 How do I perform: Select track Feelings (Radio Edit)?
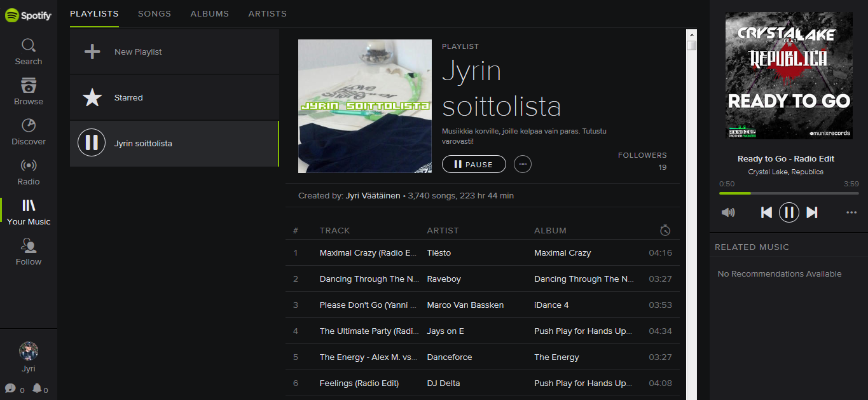coord(359,383)
